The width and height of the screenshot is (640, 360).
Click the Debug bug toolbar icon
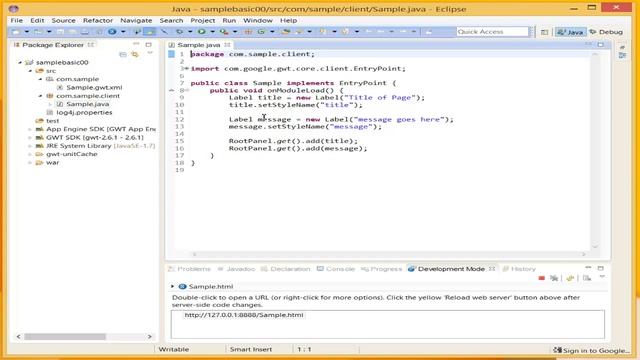(x=179, y=31)
